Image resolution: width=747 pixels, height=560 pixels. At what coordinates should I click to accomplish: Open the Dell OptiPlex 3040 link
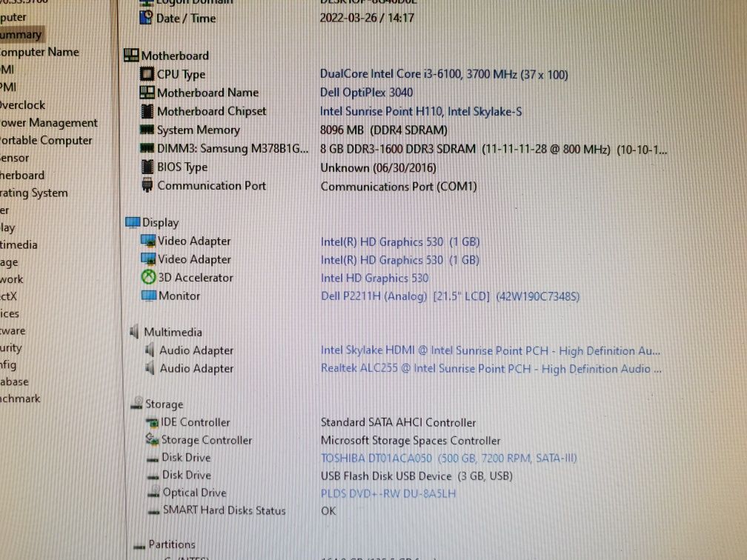[x=366, y=93]
